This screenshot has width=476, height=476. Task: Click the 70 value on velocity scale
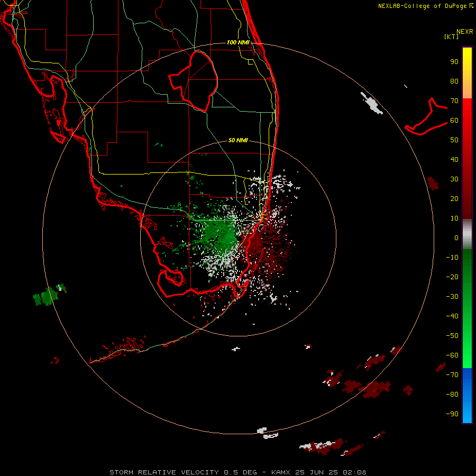click(454, 101)
